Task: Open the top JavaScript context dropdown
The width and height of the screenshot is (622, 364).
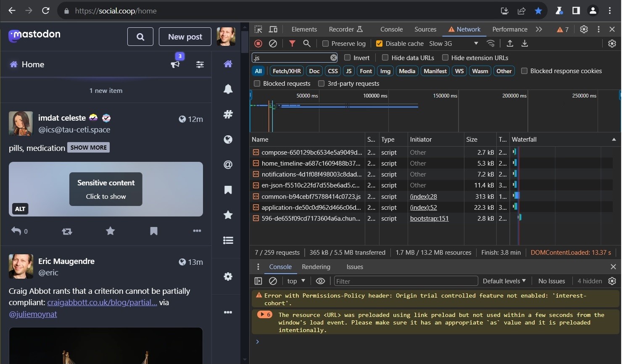Action: 296,281
